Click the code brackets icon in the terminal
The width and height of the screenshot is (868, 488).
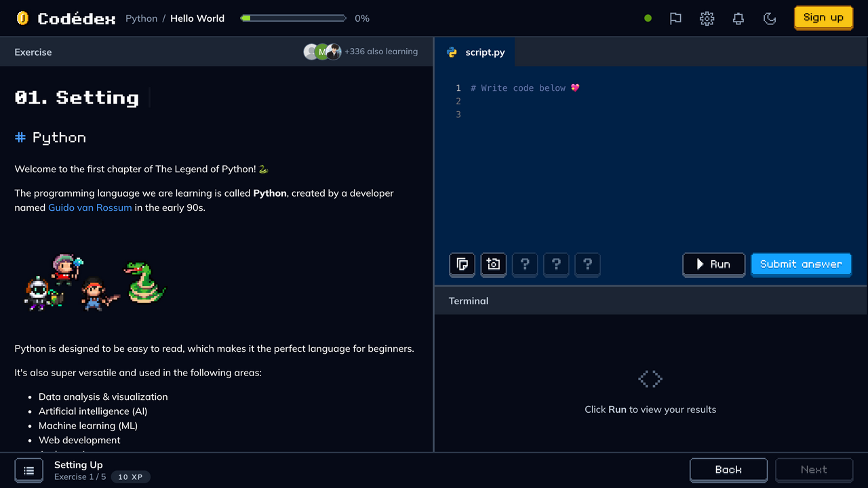tap(650, 379)
